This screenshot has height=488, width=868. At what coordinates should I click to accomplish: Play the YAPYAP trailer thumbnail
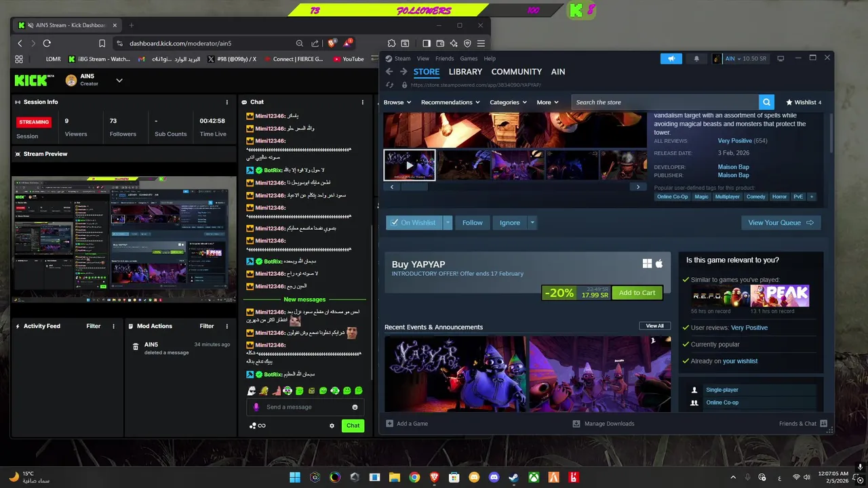(x=410, y=165)
